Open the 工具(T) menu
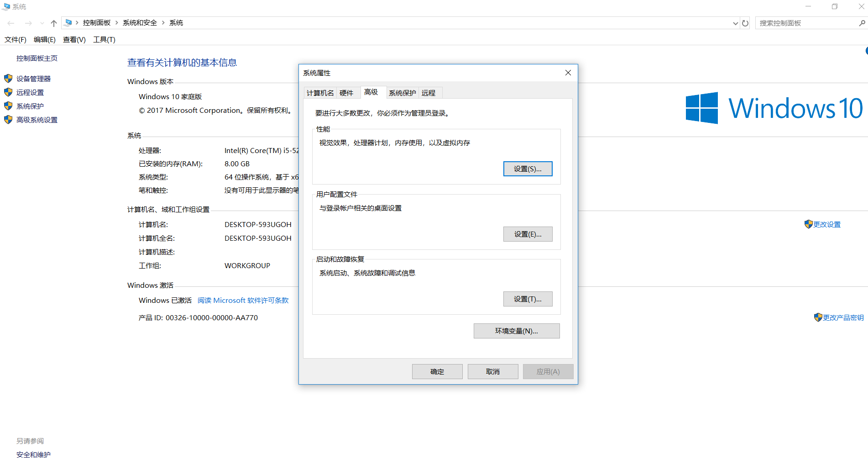The width and height of the screenshot is (868, 465). (x=104, y=40)
